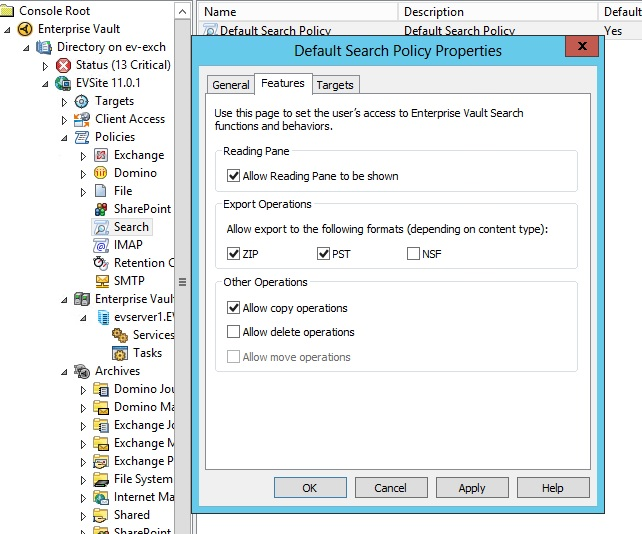This screenshot has width=642, height=534.
Task: Toggle the ZIP export checkbox
Action: (233, 254)
